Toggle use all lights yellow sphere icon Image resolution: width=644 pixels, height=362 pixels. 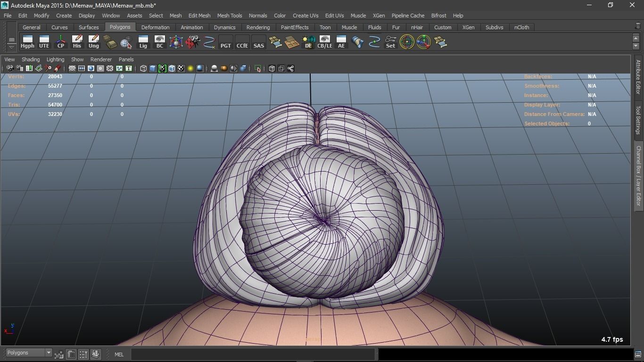tap(190, 68)
